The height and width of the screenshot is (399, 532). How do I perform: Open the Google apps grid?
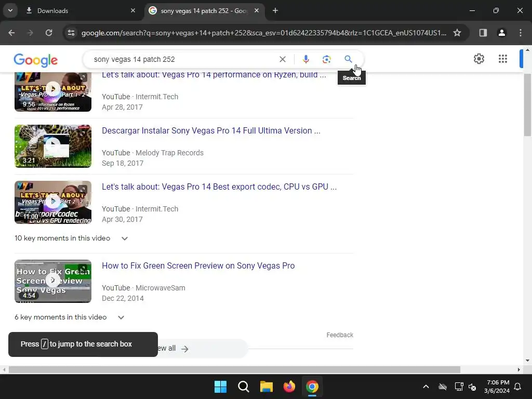[503, 59]
